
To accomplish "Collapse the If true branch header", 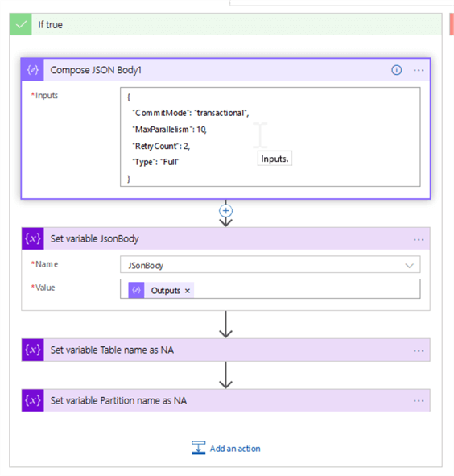I will click(225, 24).
